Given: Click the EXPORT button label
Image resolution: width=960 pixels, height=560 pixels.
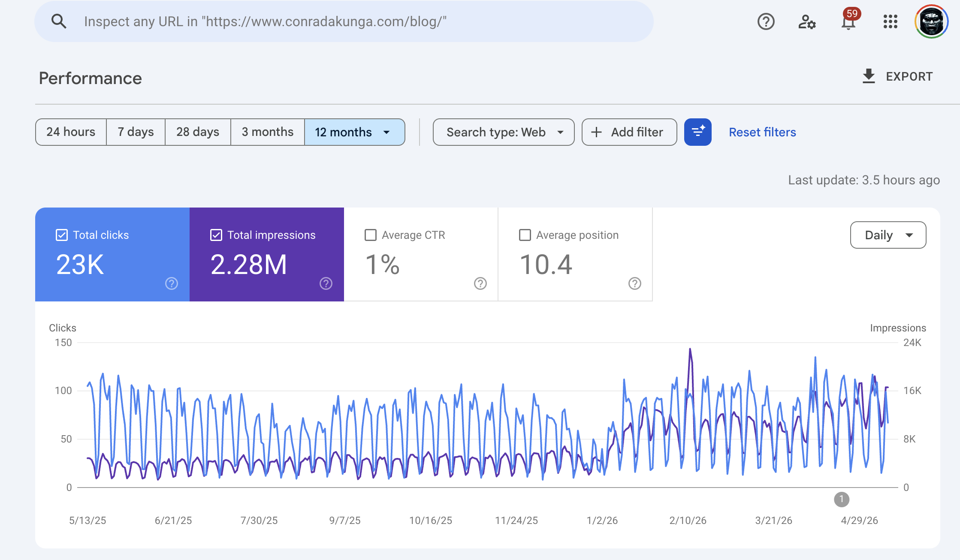Looking at the screenshot, I should pyautogui.click(x=909, y=76).
